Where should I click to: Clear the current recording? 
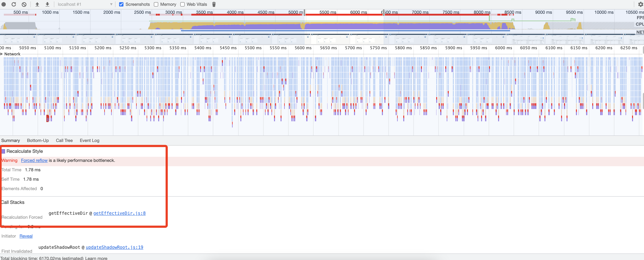click(24, 4)
